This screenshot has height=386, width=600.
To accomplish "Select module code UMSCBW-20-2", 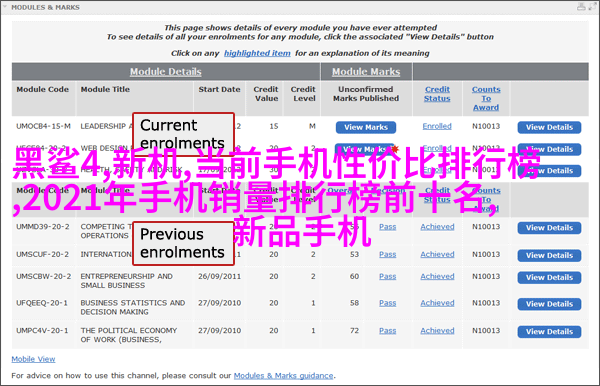I will click(43, 276).
